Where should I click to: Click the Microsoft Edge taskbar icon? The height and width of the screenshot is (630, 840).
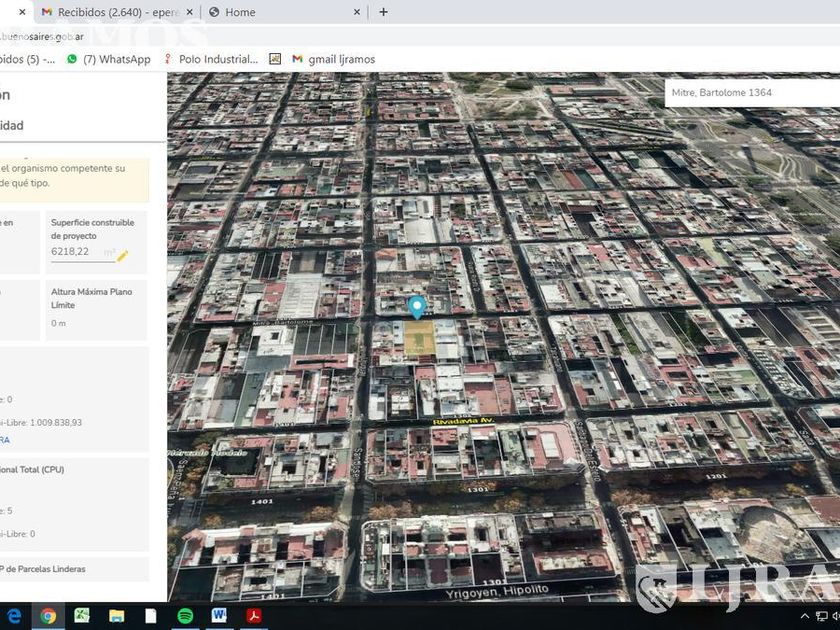[x=14, y=616]
